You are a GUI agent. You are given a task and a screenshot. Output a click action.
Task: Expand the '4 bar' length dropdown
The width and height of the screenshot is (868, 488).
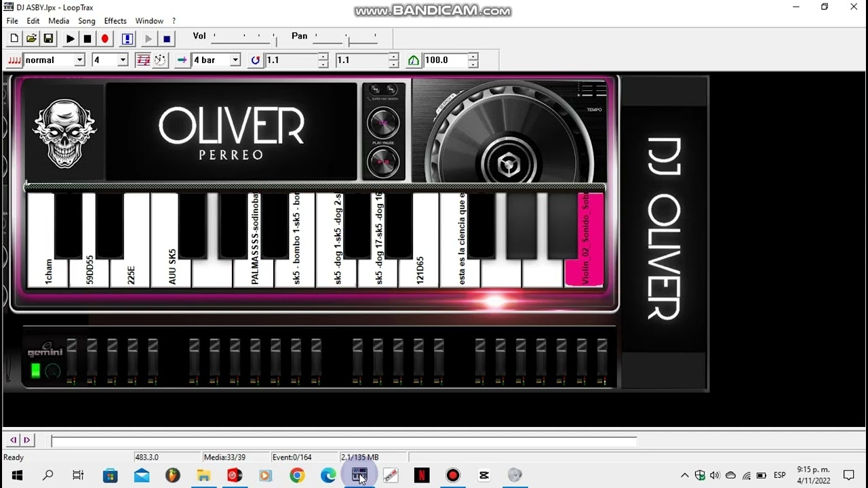coord(235,60)
